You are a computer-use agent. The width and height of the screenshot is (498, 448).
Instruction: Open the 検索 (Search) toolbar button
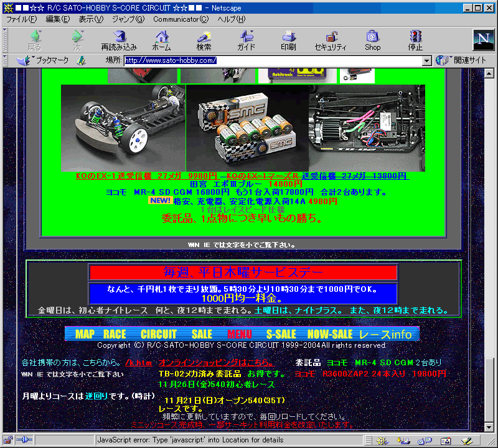[204, 40]
